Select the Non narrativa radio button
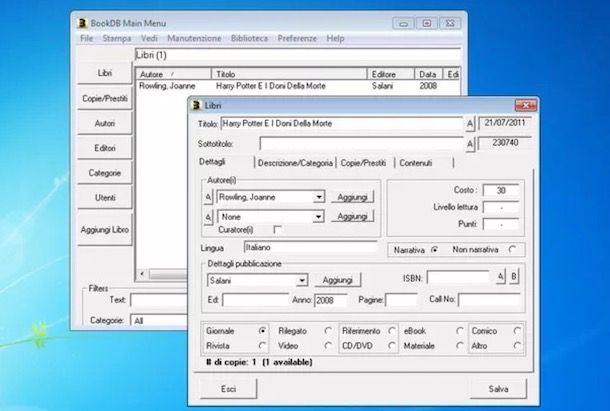The image size is (610, 411). tap(512, 250)
